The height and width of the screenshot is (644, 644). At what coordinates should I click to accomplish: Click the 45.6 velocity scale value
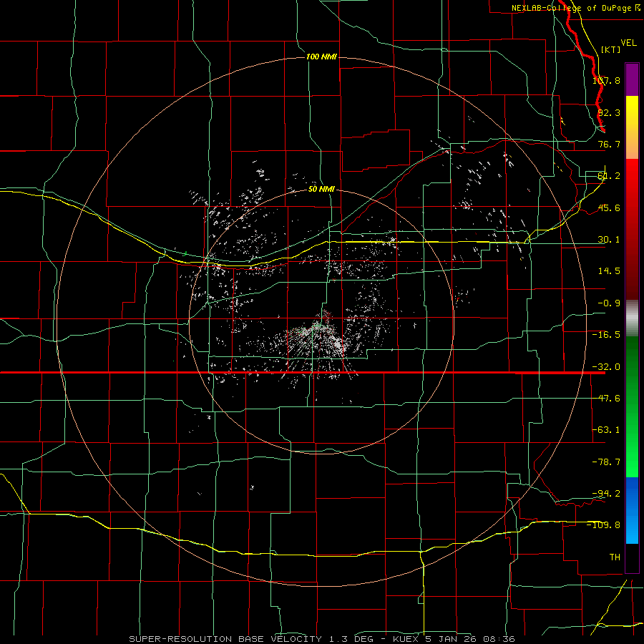pos(609,208)
